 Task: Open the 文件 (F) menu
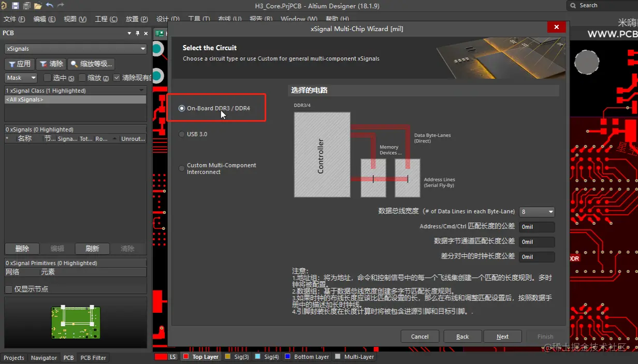(15, 19)
